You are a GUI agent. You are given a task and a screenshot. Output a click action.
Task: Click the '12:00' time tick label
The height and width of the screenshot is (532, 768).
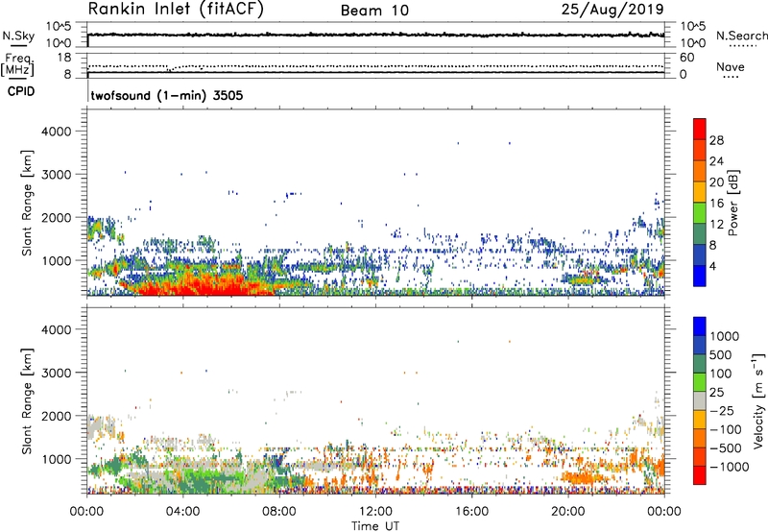pos(375,512)
